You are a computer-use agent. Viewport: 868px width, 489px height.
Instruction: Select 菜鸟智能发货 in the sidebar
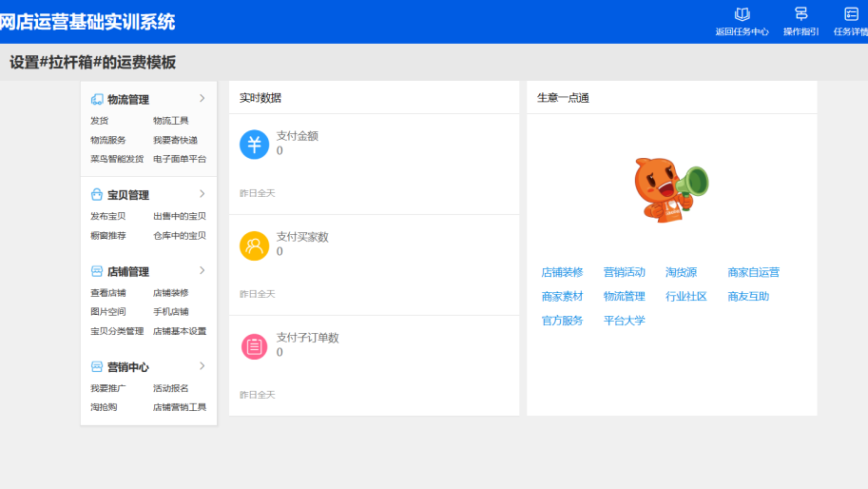117,159
